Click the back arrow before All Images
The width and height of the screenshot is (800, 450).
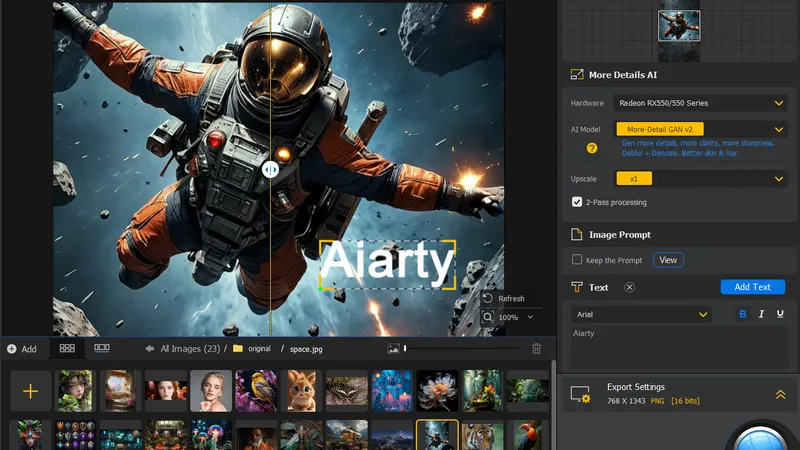click(149, 349)
